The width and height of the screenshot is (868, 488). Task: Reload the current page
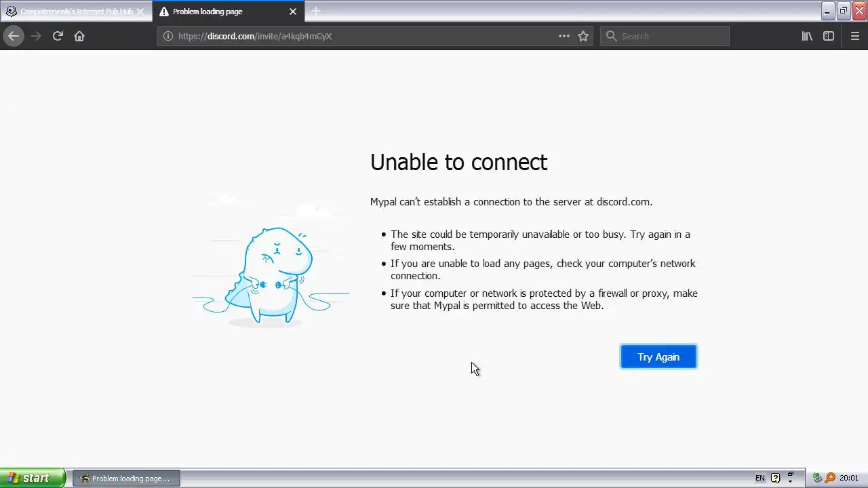tap(58, 36)
